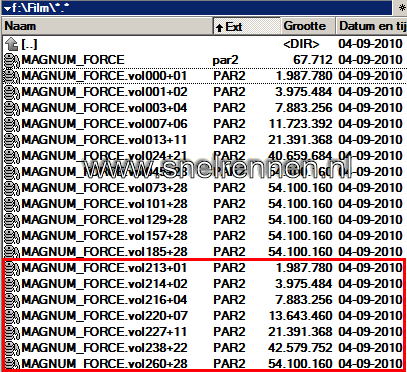Select file name MAGNUM_FORCE.vol238+22
This screenshot has height=372, width=407.
click(104, 348)
